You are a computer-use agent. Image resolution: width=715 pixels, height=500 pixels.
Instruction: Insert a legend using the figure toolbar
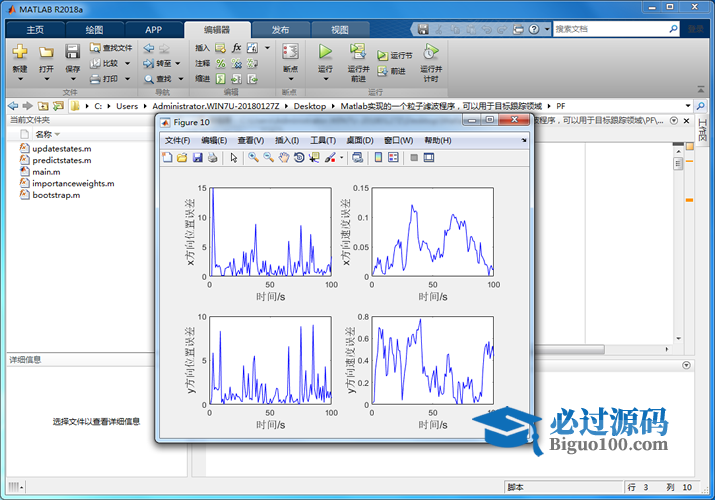tap(393, 157)
